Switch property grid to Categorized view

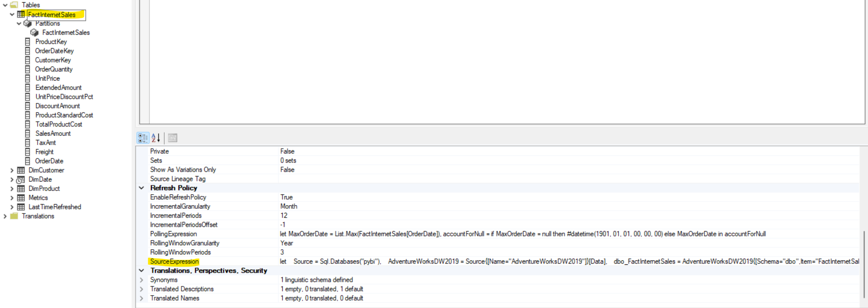pos(143,138)
